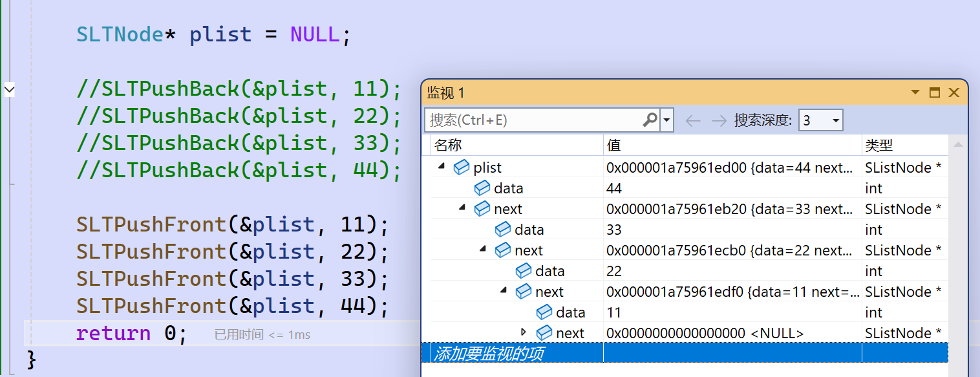Viewport: 980px width, 377px height.
Task: Collapse the code block fold arrow in the margin
Action: [9, 89]
